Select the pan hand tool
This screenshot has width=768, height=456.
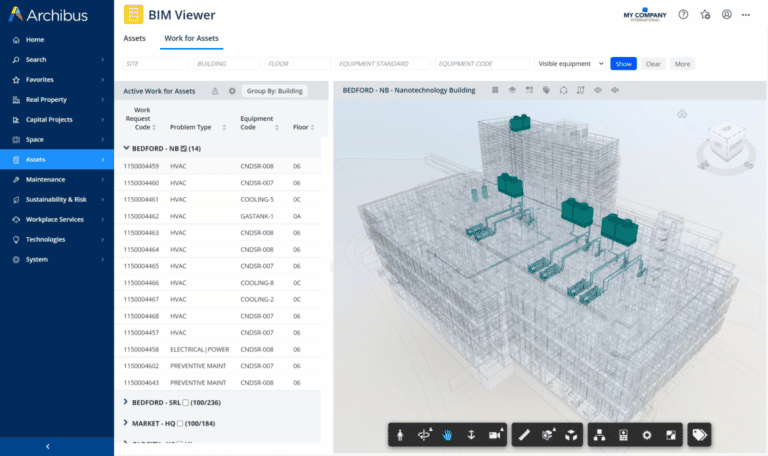tap(447, 435)
